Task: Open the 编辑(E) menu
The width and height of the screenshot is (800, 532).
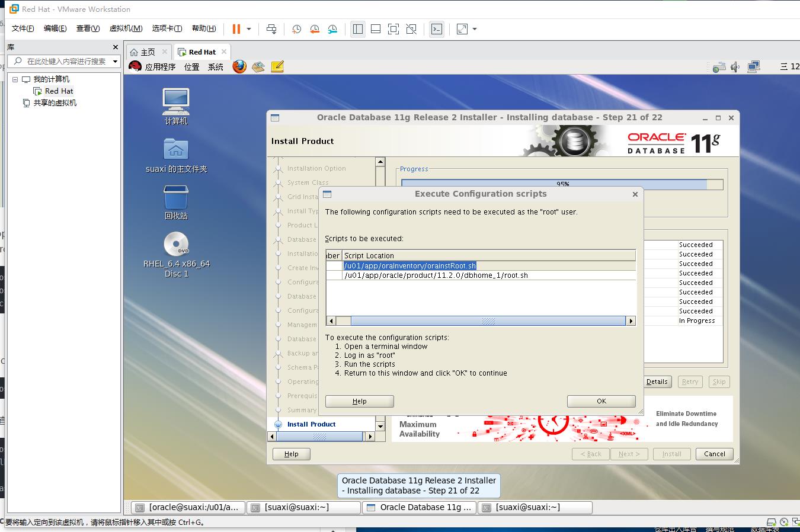Action: pyautogui.click(x=55, y=28)
